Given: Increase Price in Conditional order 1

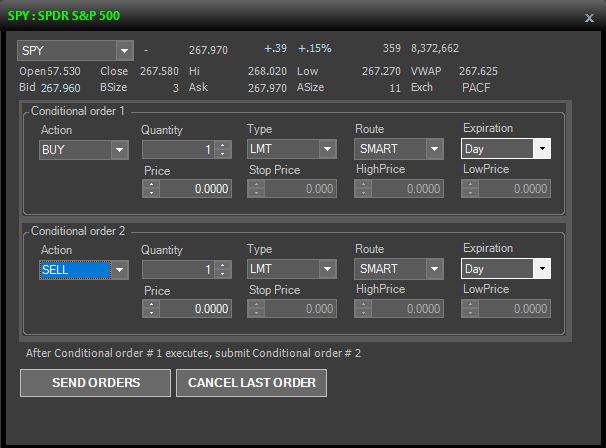Looking at the screenshot, I should pos(151,185).
